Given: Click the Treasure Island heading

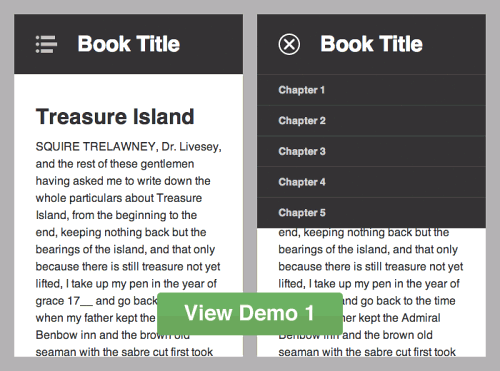Looking at the screenshot, I should point(115,117).
